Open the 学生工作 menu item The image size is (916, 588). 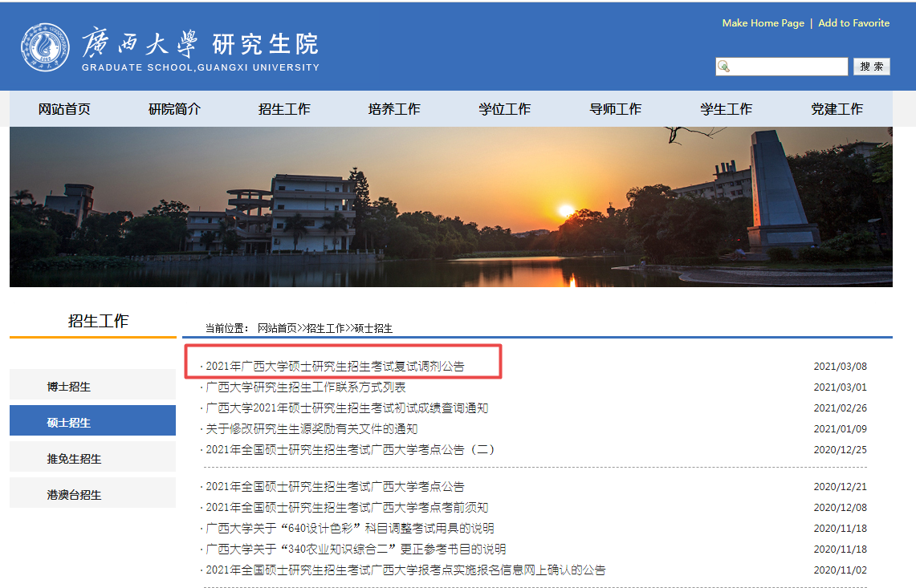point(727,109)
